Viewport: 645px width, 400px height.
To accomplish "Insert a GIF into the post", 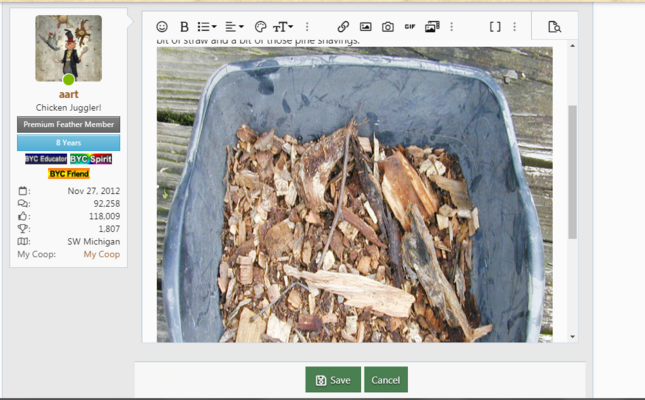I will (410, 27).
